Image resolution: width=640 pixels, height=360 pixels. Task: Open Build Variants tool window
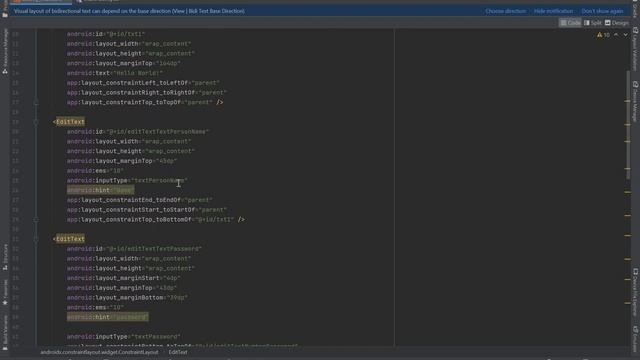coord(5,332)
